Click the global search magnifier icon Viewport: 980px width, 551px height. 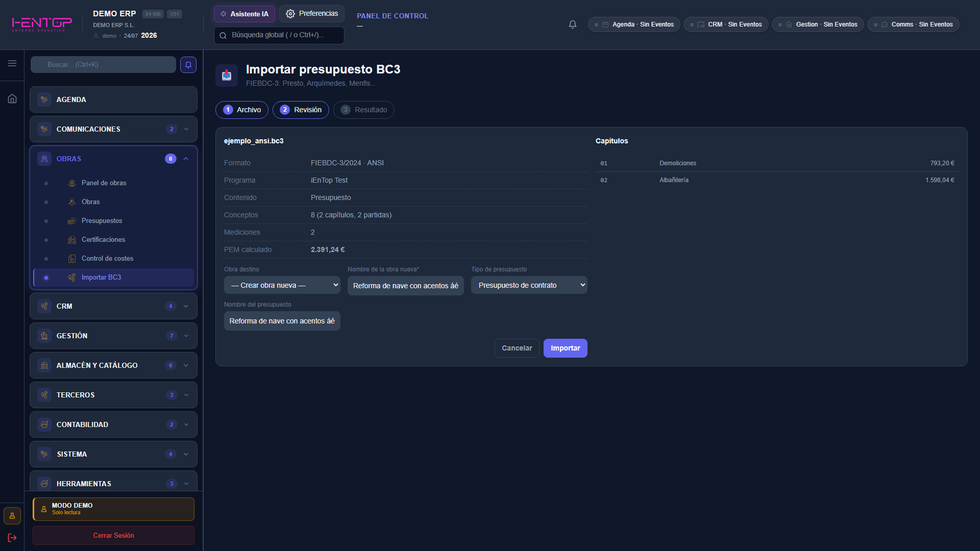(223, 35)
